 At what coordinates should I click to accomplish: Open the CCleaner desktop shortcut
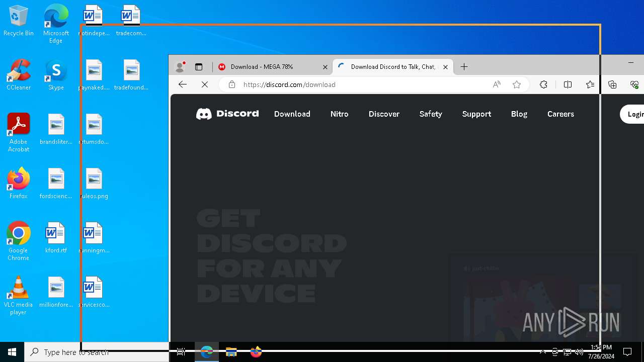tap(19, 75)
